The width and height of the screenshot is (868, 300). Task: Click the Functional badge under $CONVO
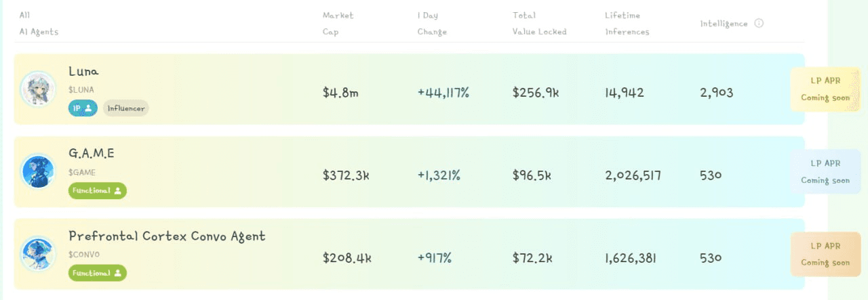tap(98, 273)
